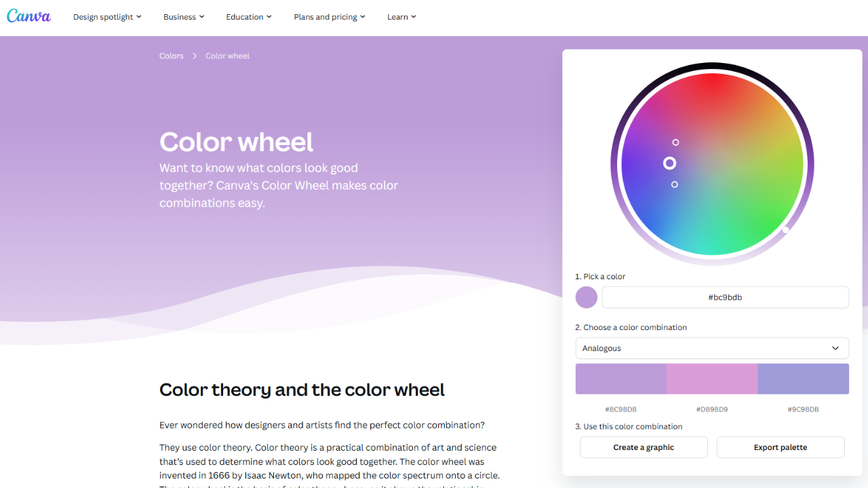Screen dimensions: 868x488
Task: Open the Plans and pricing menu
Action: tap(330, 17)
